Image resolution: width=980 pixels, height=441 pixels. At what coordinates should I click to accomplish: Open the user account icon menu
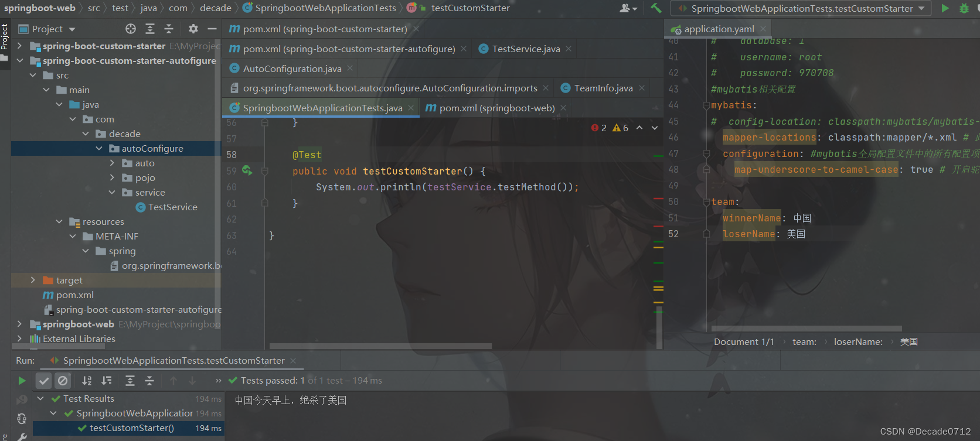click(628, 8)
